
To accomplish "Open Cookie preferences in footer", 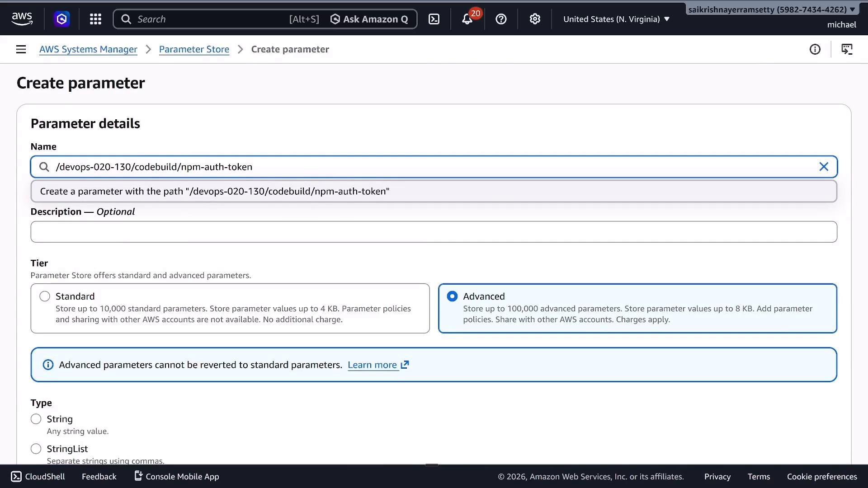I will 822,476.
